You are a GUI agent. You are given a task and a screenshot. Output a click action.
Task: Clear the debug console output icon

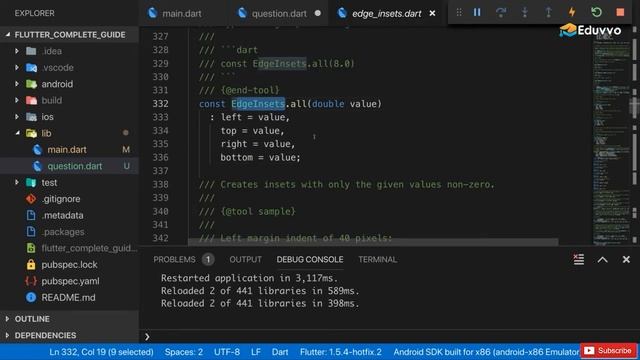578,259
